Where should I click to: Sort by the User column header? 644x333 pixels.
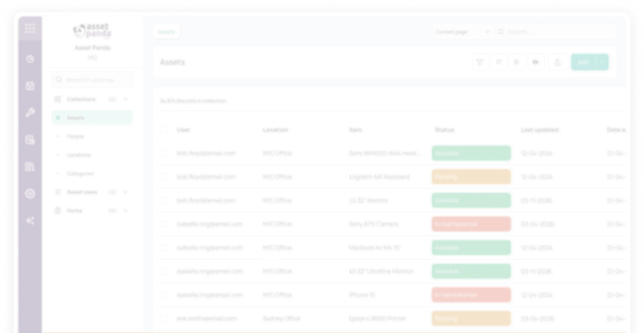click(x=183, y=130)
